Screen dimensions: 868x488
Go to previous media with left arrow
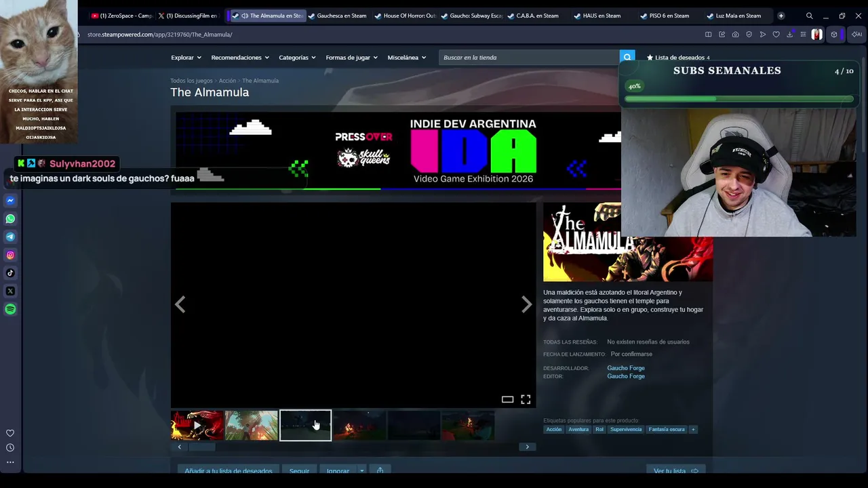click(180, 305)
